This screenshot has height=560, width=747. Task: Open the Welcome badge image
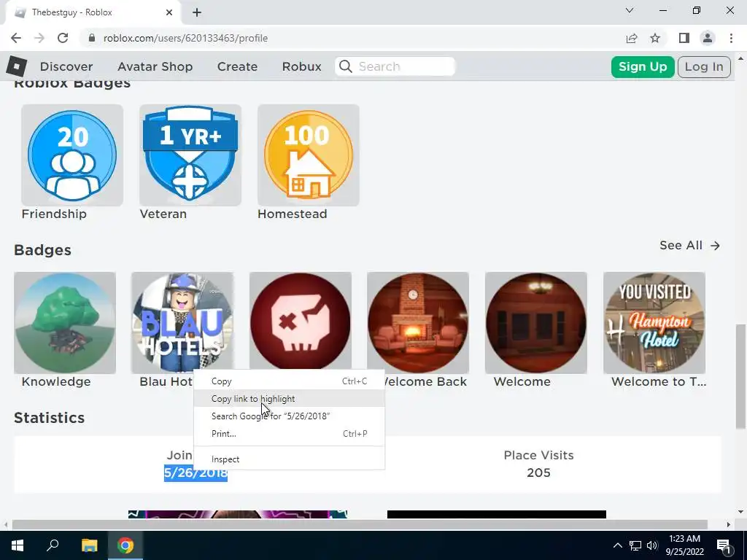coord(536,323)
